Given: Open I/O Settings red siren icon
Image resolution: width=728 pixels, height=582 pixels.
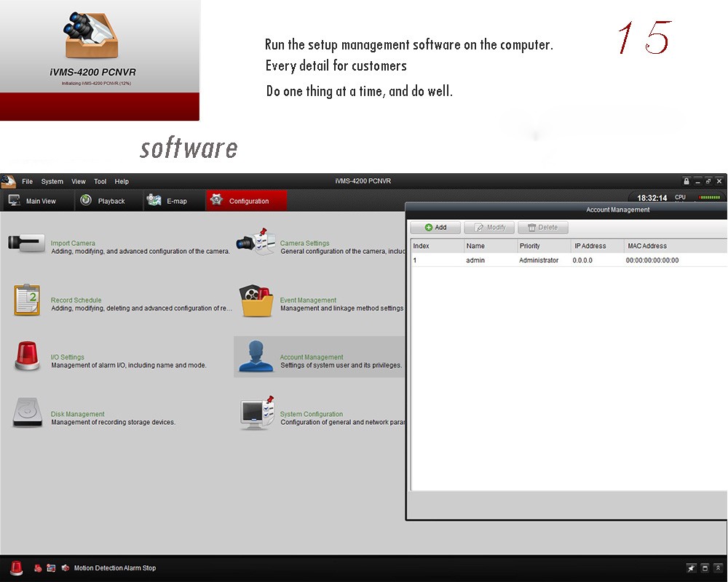Looking at the screenshot, I should click(27, 357).
